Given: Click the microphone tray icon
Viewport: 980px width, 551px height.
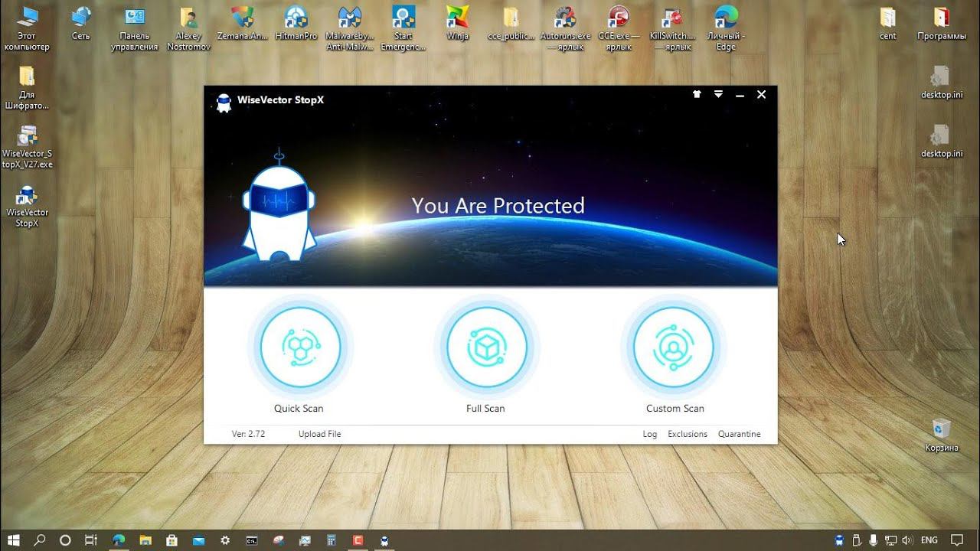Looking at the screenshot, I should coord(873,540).
